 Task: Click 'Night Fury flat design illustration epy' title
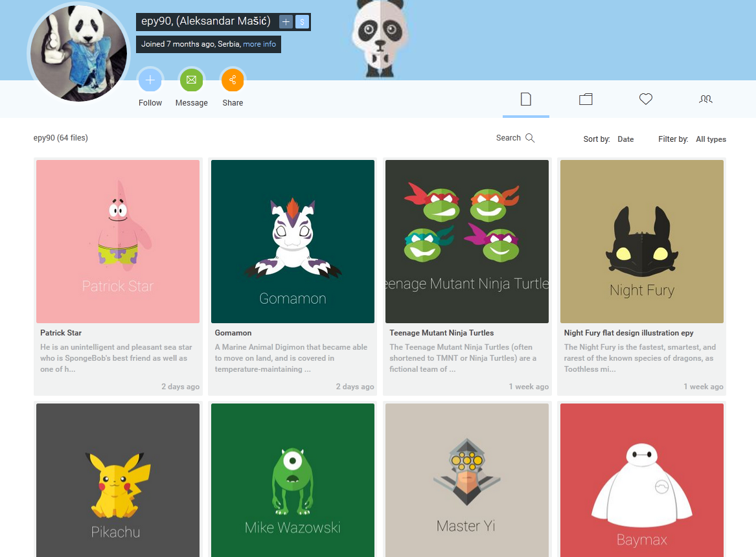click(x=629, y=333)
